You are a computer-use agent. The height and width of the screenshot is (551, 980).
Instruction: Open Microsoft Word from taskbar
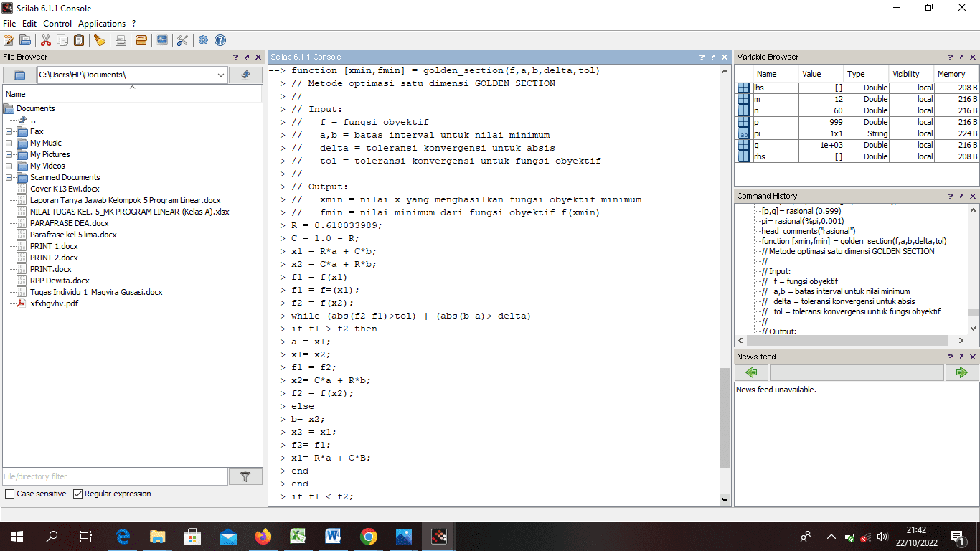click(x=334, y=536)
